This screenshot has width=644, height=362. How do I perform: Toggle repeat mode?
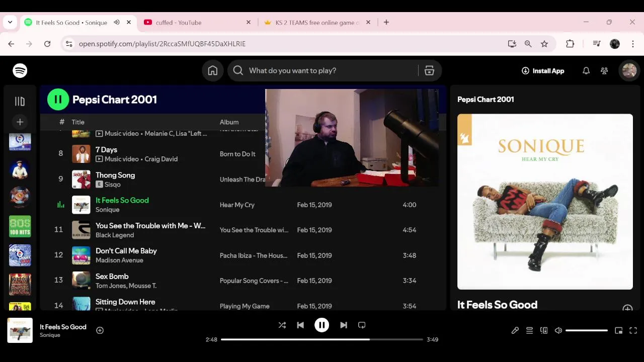pos(362,325)
